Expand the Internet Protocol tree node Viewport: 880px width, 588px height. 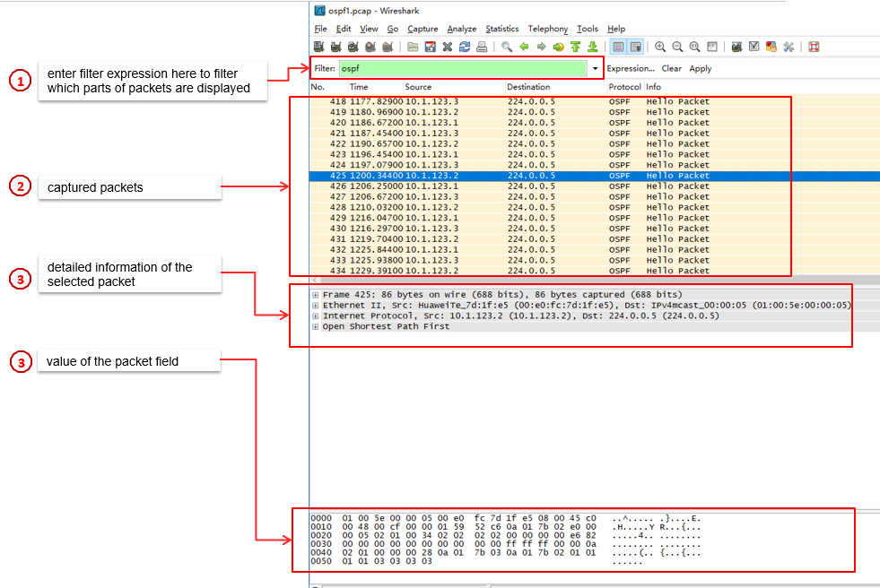click(316, 316)
